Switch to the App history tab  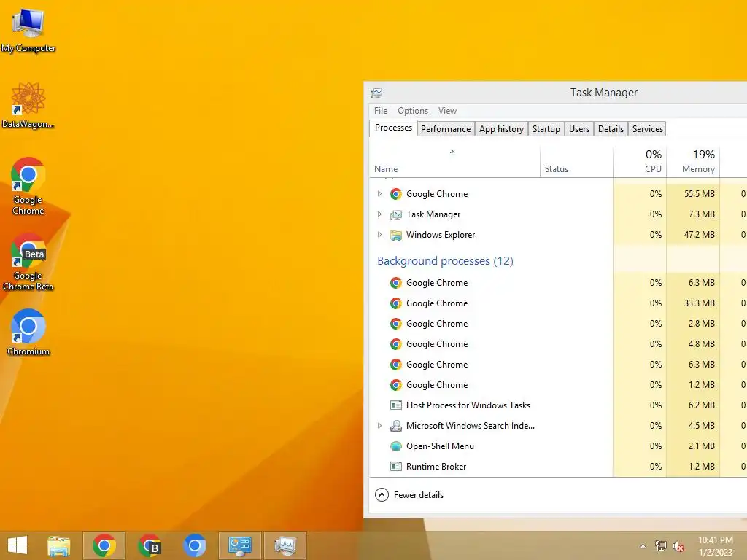click(x=501, y=129)
